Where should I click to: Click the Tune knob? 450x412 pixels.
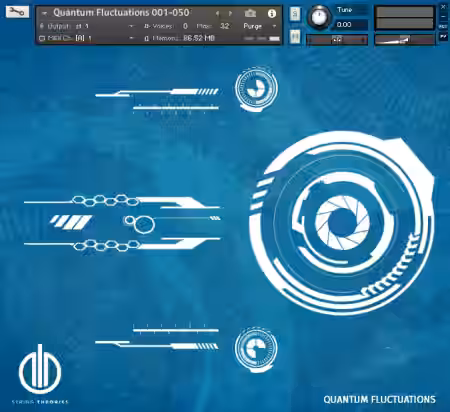click(319, 17)
